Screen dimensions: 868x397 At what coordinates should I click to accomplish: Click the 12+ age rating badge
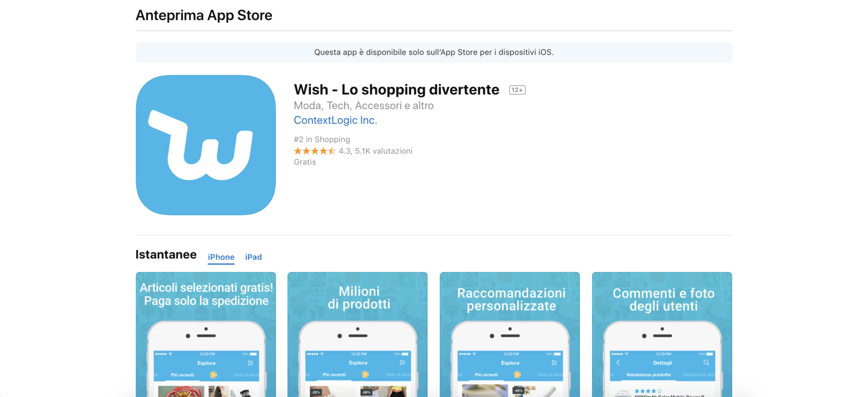pos(517,90)
